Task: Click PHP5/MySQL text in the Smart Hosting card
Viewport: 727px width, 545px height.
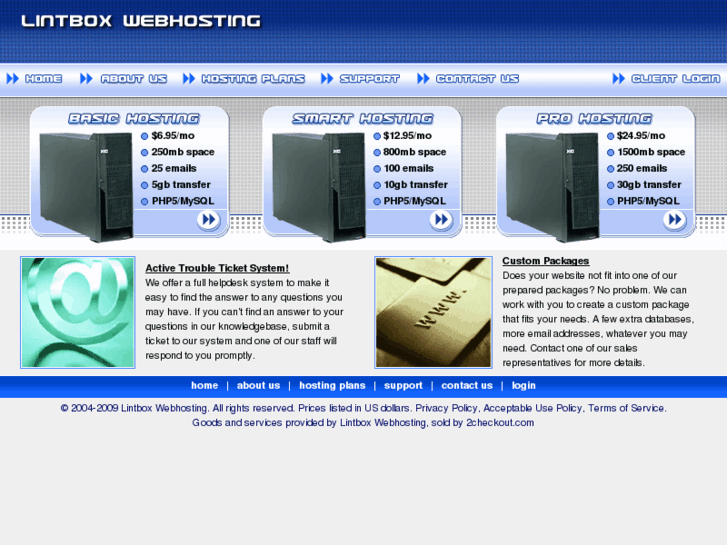Action: coord(415,201)
